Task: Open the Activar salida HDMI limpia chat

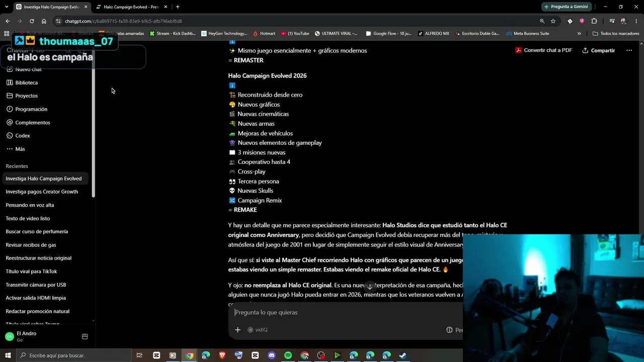Action: (45, 298)
